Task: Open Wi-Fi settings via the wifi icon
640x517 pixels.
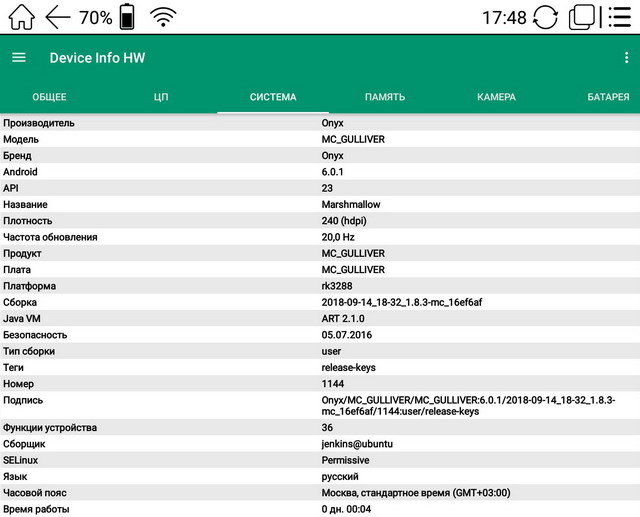Action: click(x=163, y=18)
